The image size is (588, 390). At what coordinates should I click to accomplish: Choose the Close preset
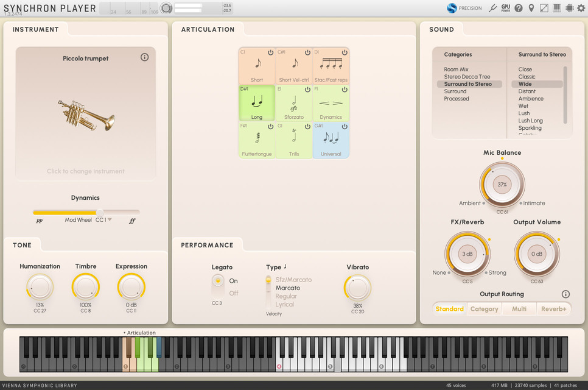525,69
